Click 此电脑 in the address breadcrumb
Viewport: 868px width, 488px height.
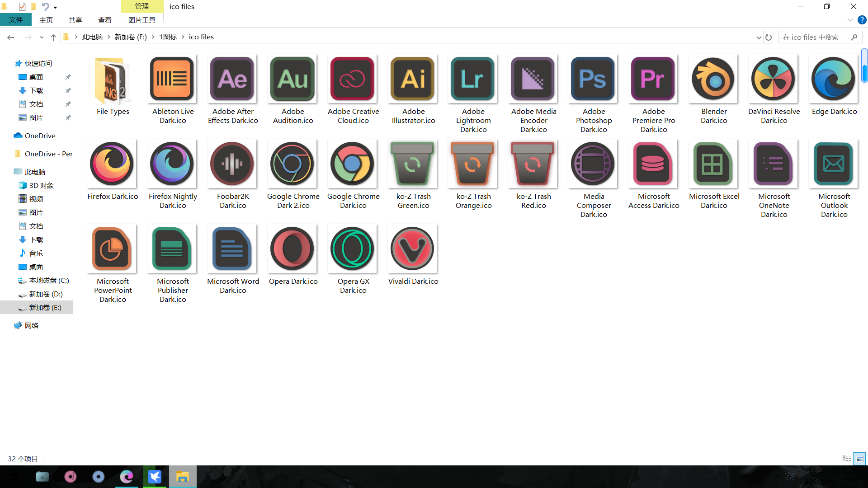click(x=92, y=37)
